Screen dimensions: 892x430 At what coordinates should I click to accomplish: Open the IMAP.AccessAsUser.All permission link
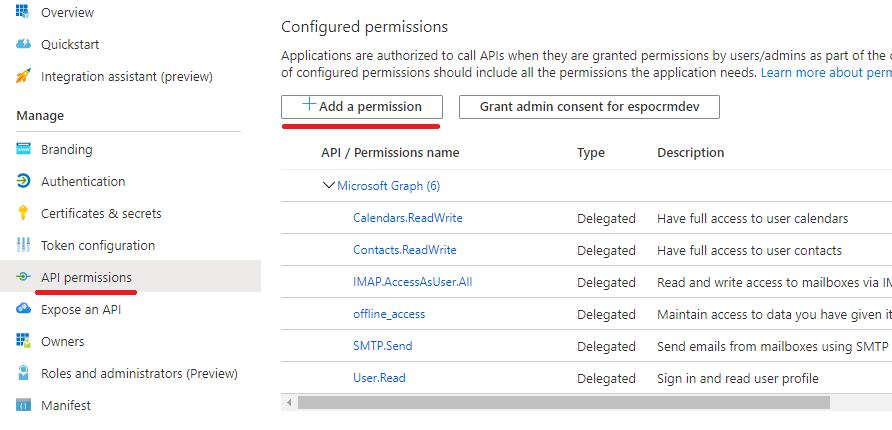[412, 282]
